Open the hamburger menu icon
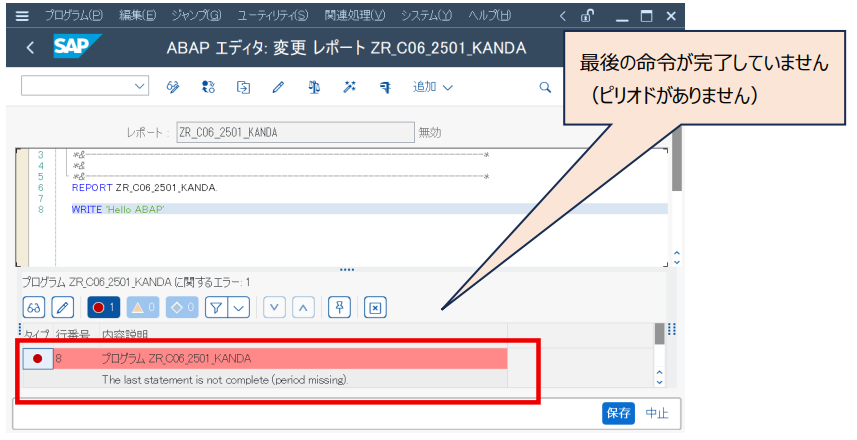 22,16
